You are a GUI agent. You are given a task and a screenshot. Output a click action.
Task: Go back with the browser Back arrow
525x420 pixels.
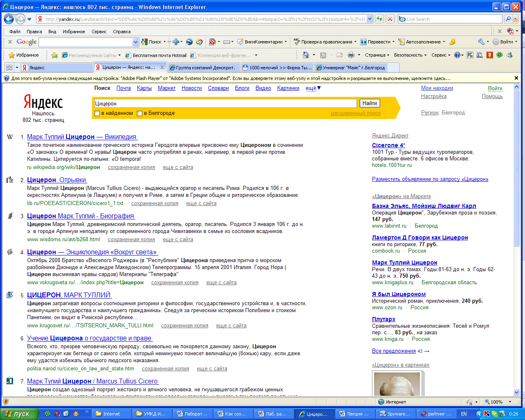point(9,19)
